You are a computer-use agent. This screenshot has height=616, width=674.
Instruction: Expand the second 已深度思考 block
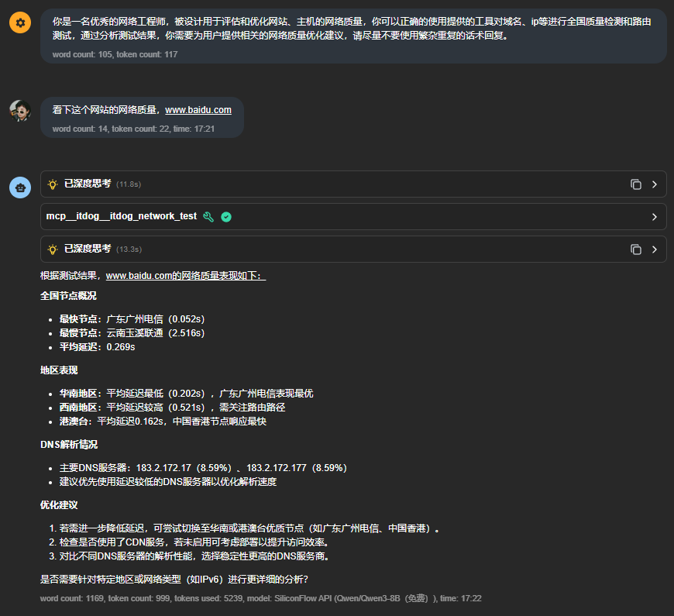click(655, 248)
